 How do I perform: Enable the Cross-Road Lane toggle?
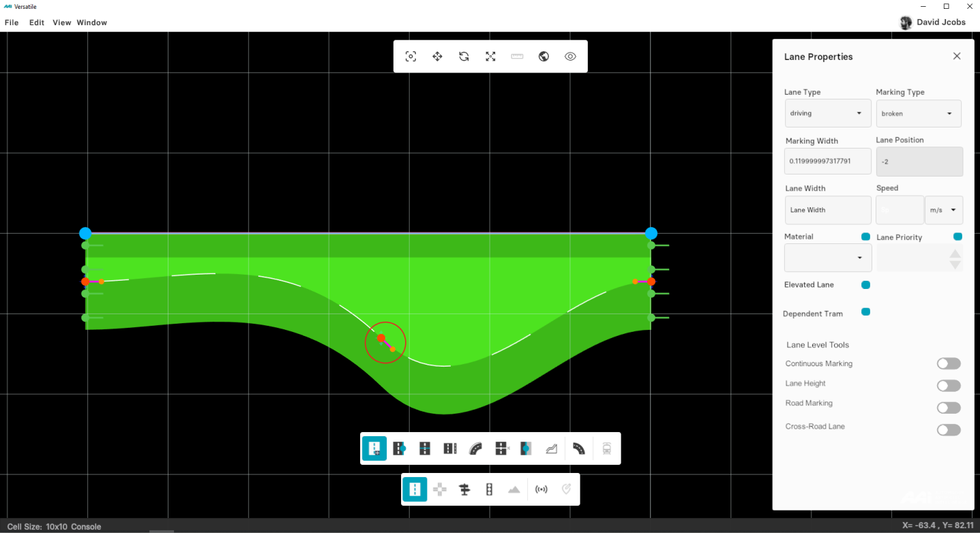949,430
